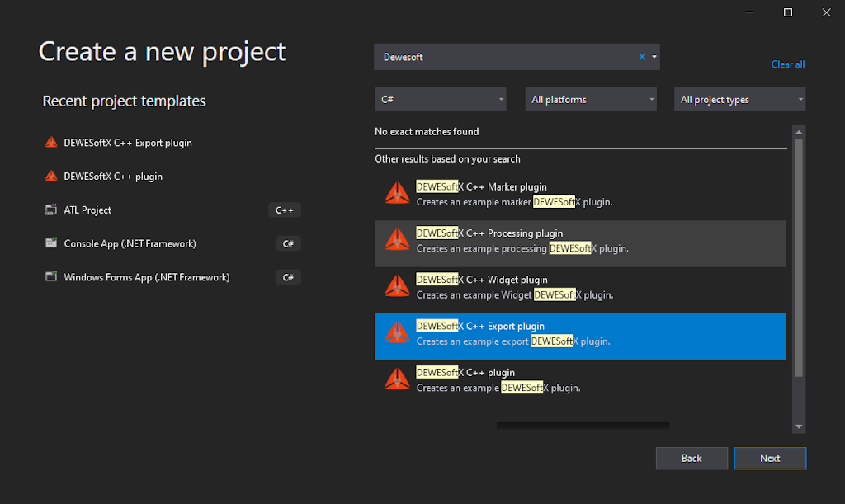Open the C# language filter dropdown
This screenshot has width=845, height=504.
441,99
